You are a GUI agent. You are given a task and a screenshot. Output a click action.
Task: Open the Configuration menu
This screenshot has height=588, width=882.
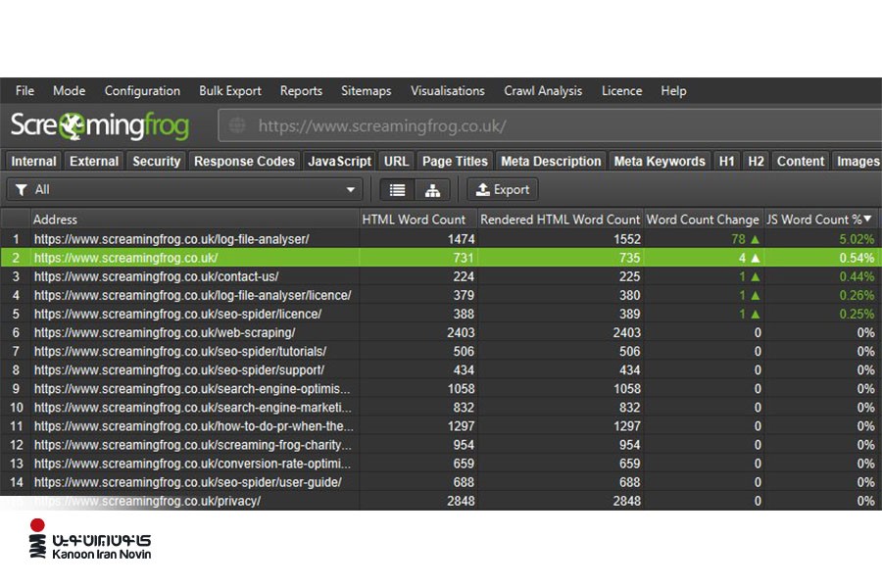coord(142,91)
